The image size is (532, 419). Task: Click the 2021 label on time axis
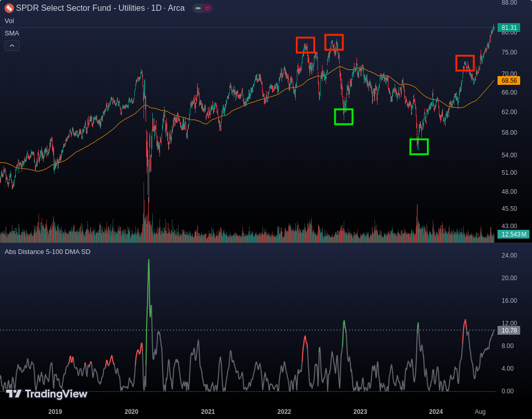coord(208,411)
